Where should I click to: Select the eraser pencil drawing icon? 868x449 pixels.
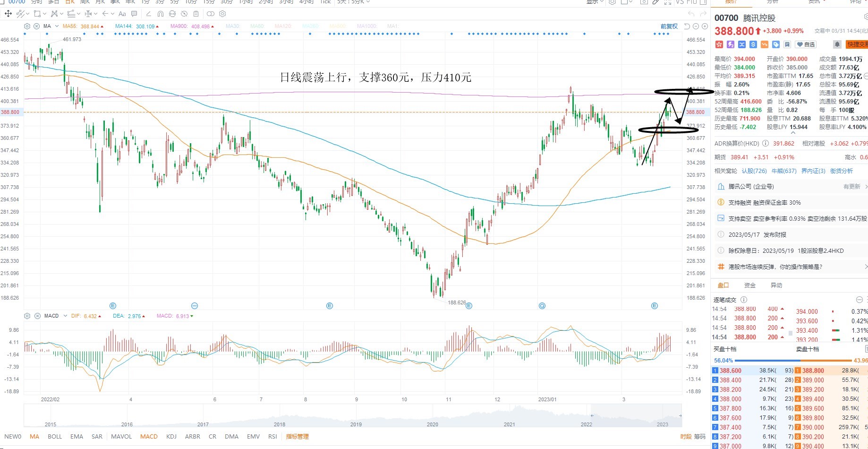tap(149, 14)
